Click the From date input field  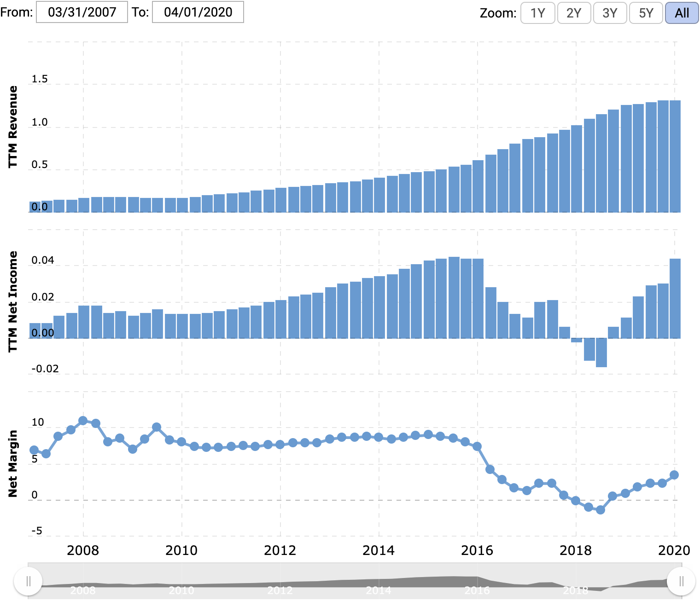pos(82,12)
